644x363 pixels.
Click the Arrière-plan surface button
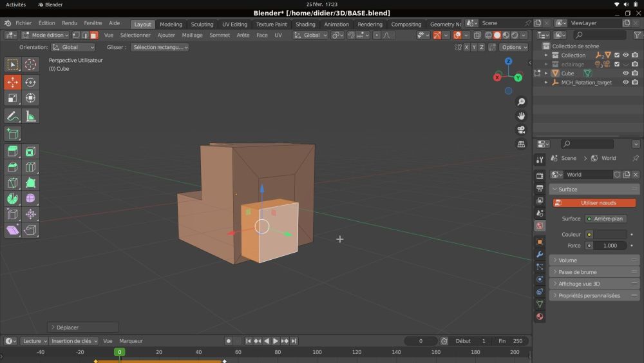click(605, 219)
